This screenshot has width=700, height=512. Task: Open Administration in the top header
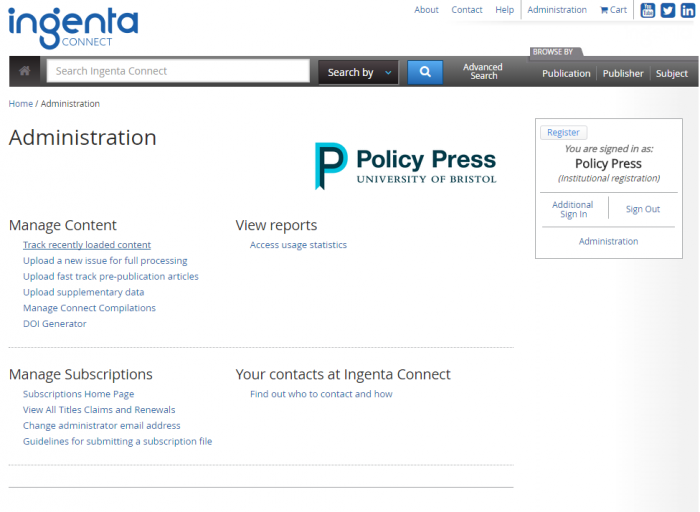click(557, 10)
